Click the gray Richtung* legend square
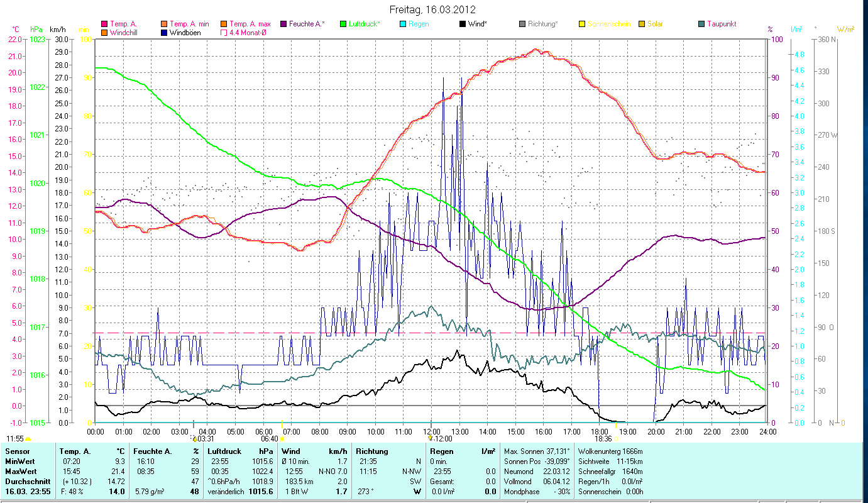This screenshot has width=868, height=503. (x=522, y=24)
